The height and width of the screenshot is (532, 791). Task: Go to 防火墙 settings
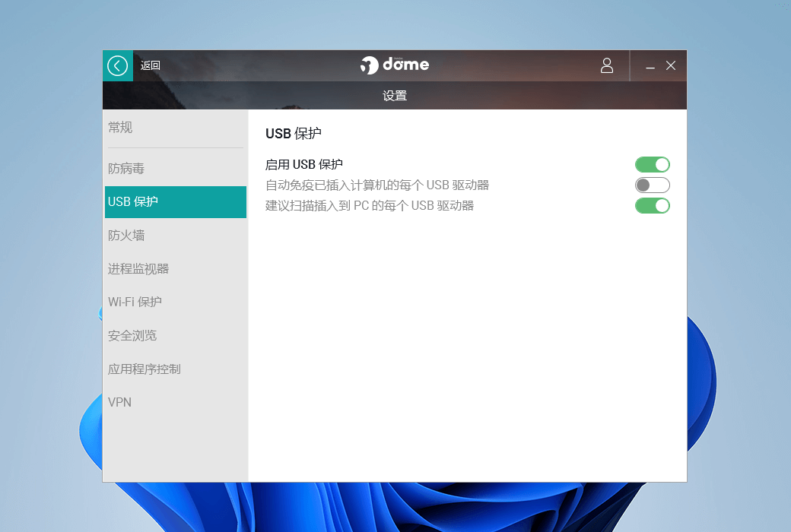pos(126,236)
